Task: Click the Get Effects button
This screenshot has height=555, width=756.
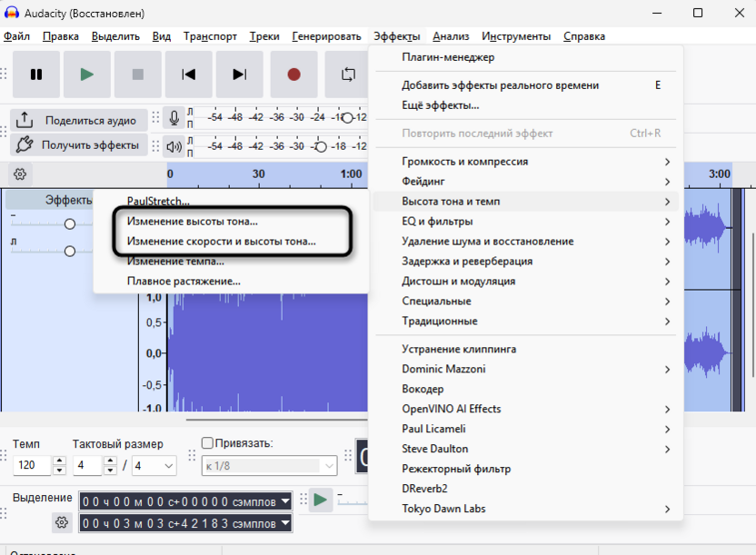Action: click(78, 145)
